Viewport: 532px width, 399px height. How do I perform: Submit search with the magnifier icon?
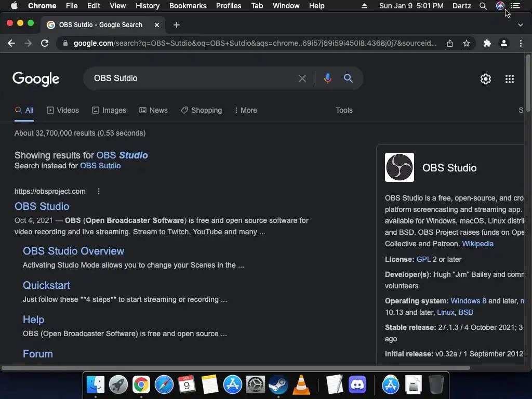(348, 78)
